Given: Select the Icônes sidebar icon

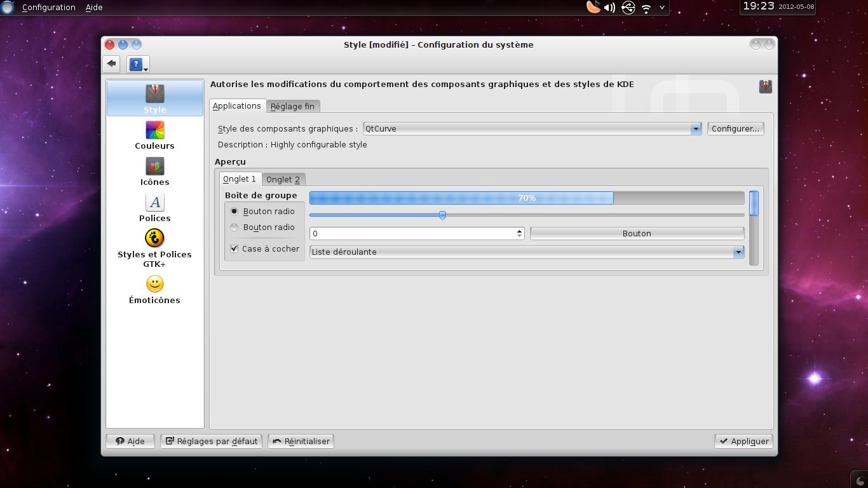Looking at the screenshot, I should pyautogui.click(x=154, y=166).
